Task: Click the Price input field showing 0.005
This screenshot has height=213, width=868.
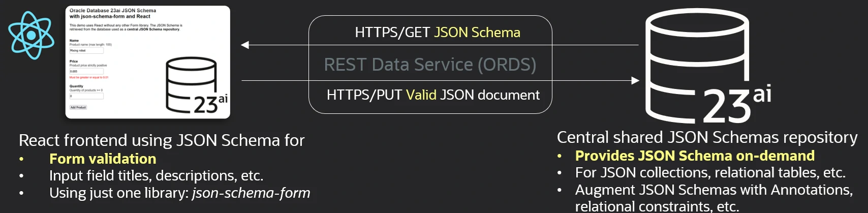Action: [x=86, y=72]
